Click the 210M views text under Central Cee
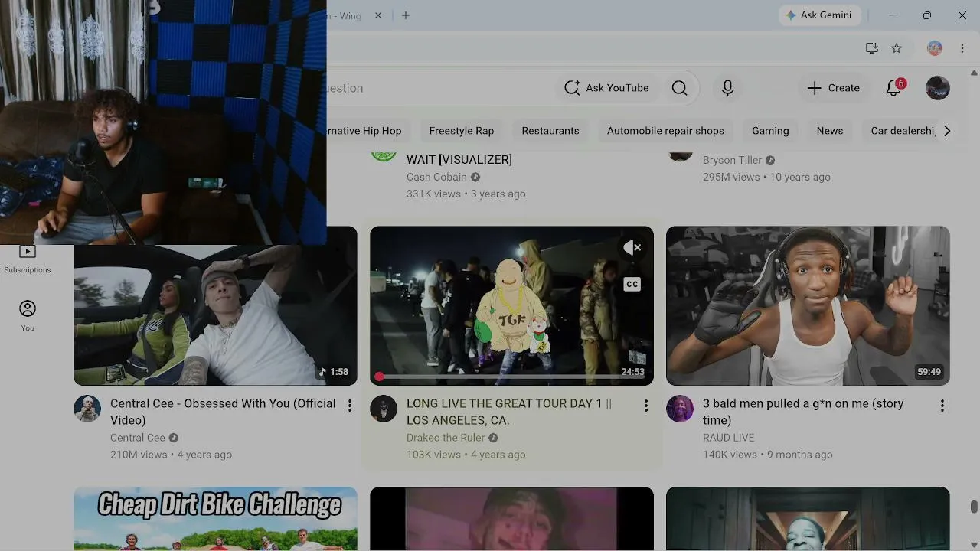Image resolution: width=980 pixels, height=551 pixels. coord(139,455)
